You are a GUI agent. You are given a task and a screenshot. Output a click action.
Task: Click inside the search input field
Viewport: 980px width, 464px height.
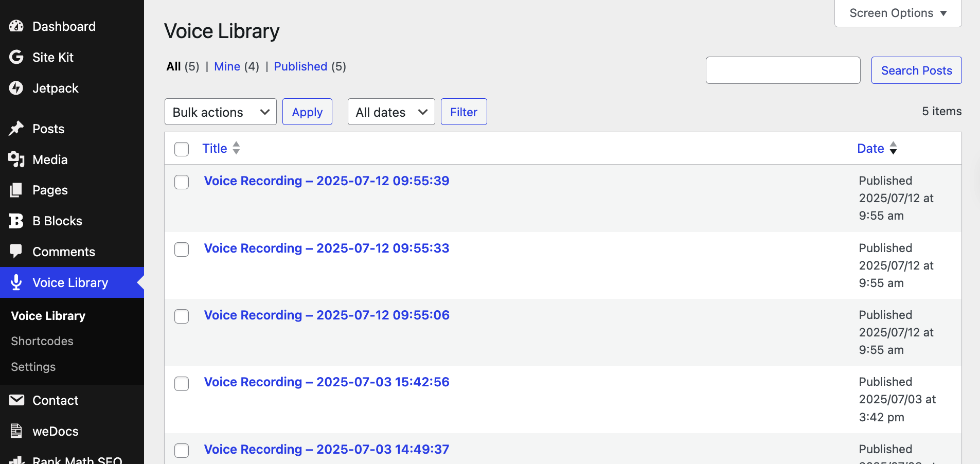(782, 70)
